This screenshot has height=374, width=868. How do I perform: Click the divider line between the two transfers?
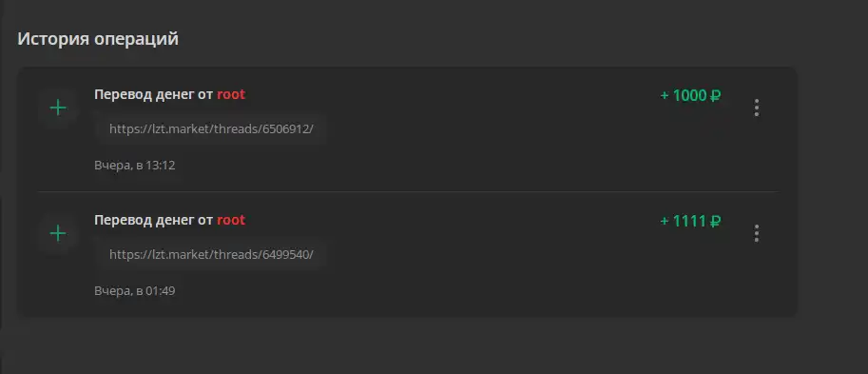click(x=408, y=191)
